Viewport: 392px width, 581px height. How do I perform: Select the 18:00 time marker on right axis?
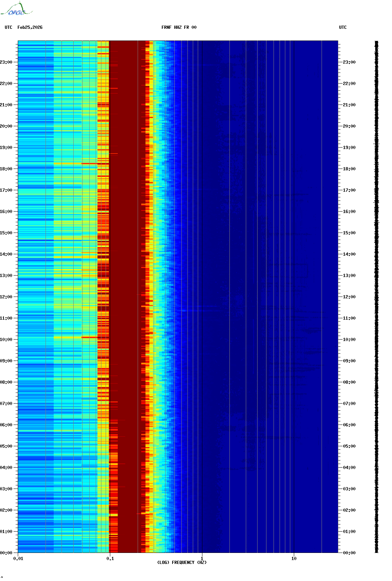coord(349,169)
